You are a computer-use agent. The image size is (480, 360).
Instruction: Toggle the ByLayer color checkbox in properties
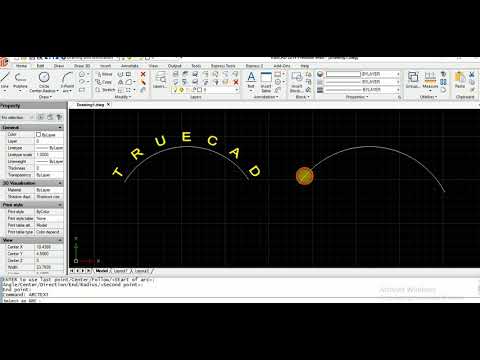(38, 134)
